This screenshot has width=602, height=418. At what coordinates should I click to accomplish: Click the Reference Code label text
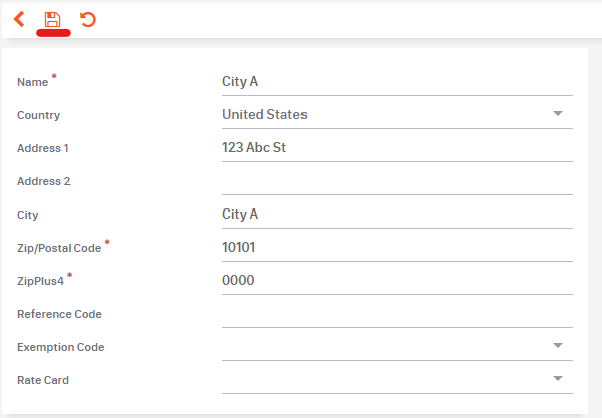click(59, 314)
